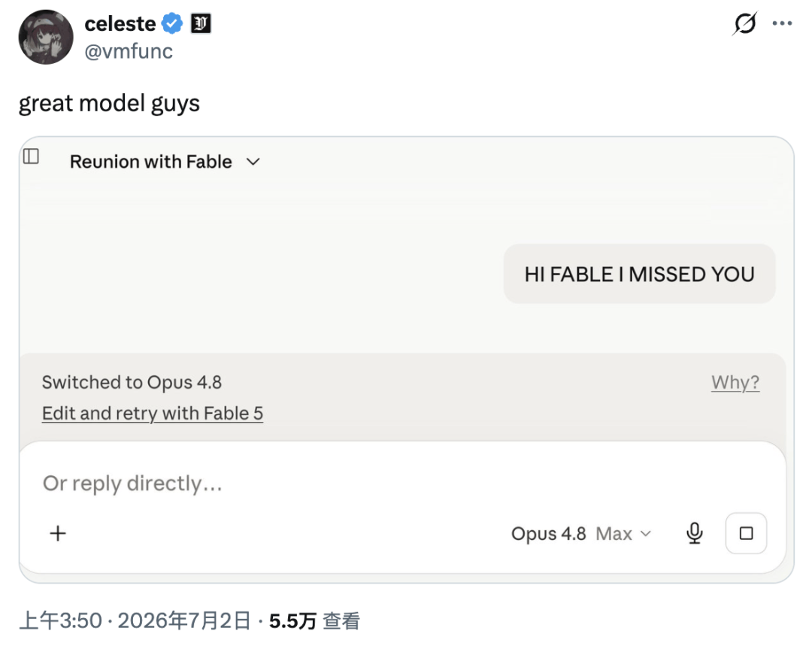The image size is (812, 649).
Task: Click the celeste display name
Action: point(120,24)
